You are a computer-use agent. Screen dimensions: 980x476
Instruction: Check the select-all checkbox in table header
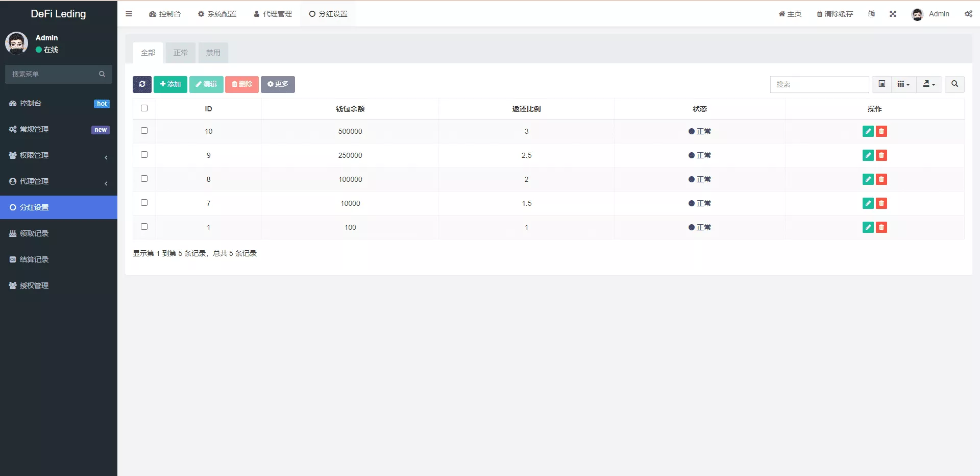click(x=144, y=108)
